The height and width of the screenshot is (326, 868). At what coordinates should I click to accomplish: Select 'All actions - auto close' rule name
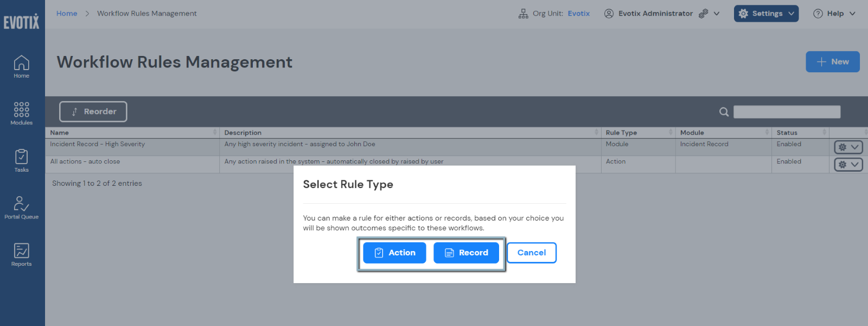coord(85,162)
